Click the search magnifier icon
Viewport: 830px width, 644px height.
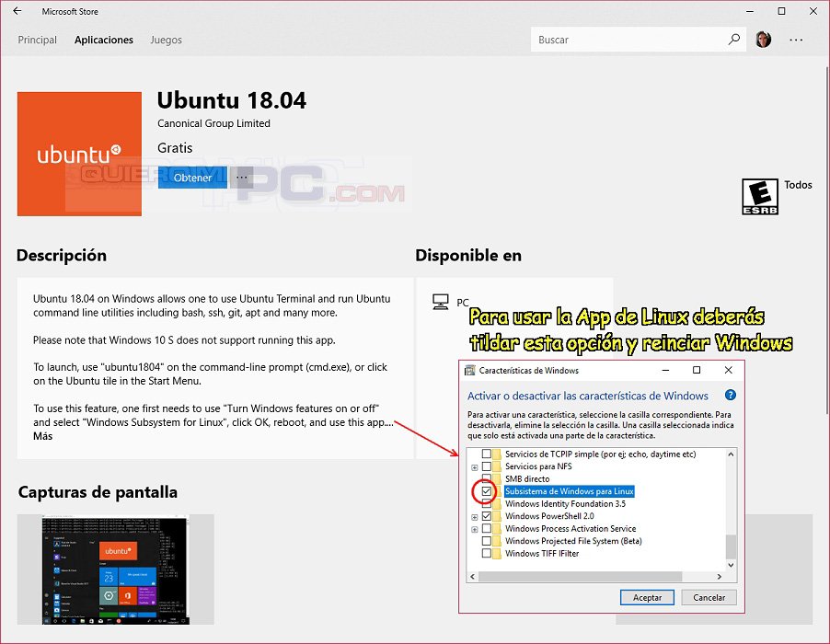click(733, 40)
